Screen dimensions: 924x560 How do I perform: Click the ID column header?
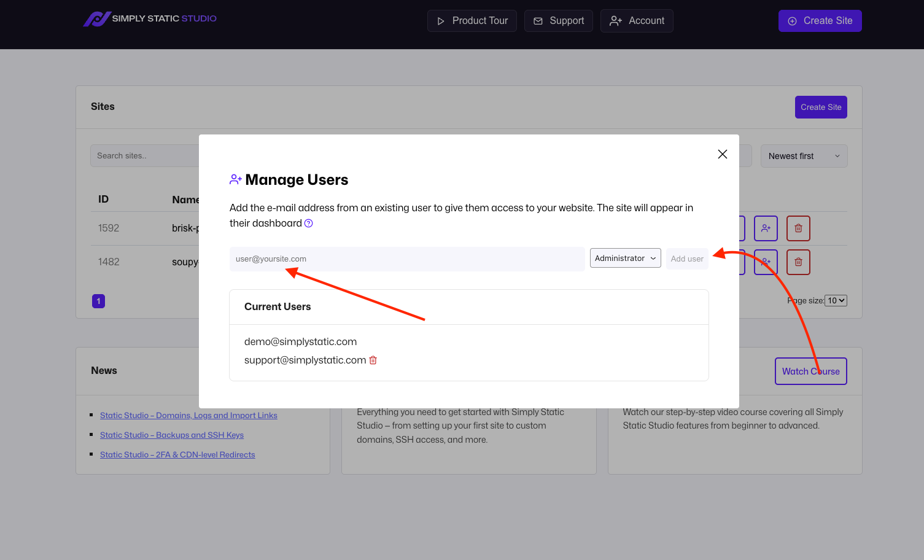[103, 200]
